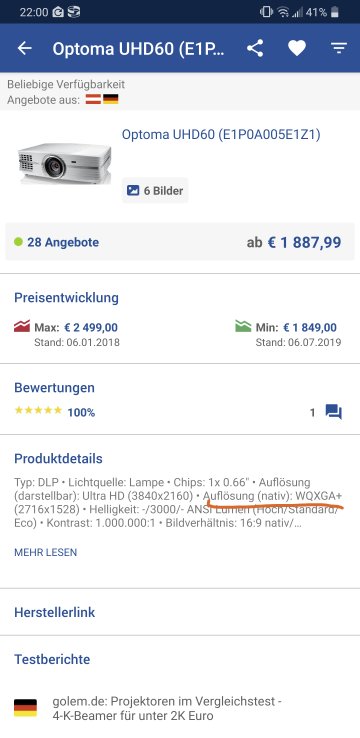Viewport: 360px width, 738px height.
Task: Tap the Austrian flag filter
Action: click(93, 99)
